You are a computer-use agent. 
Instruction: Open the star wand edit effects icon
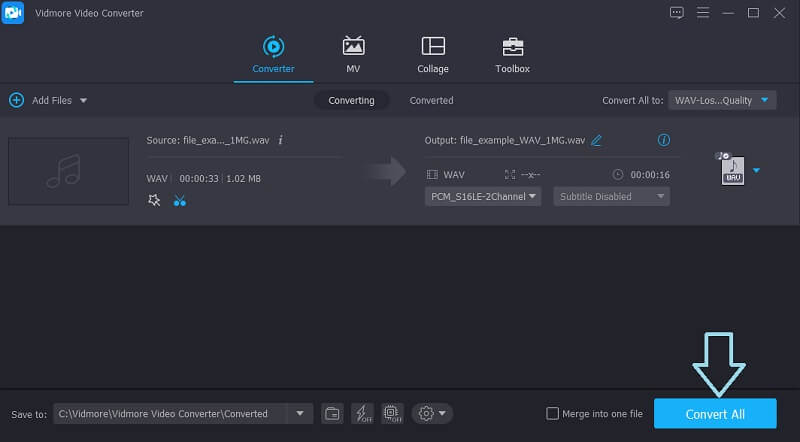(154, 200)
